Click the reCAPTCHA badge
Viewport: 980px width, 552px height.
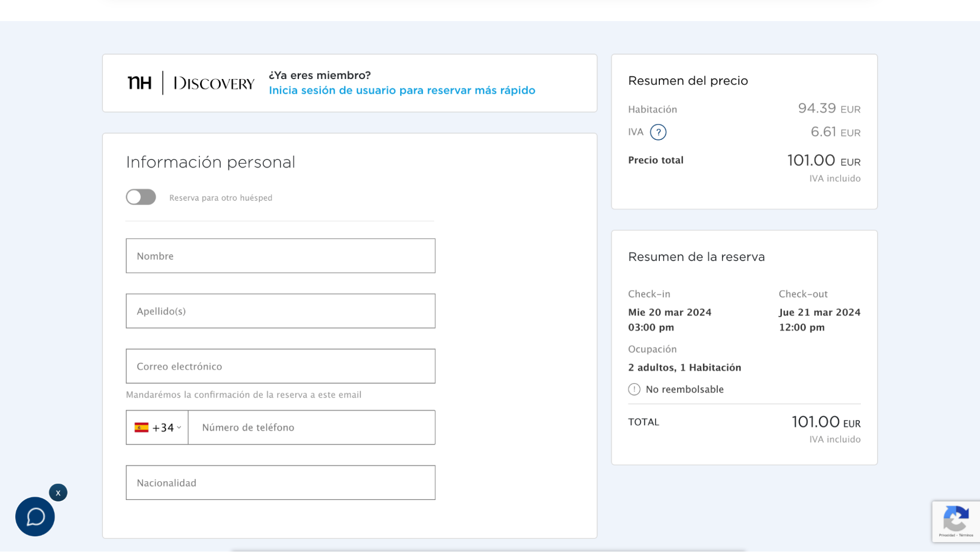pos(956,522)
